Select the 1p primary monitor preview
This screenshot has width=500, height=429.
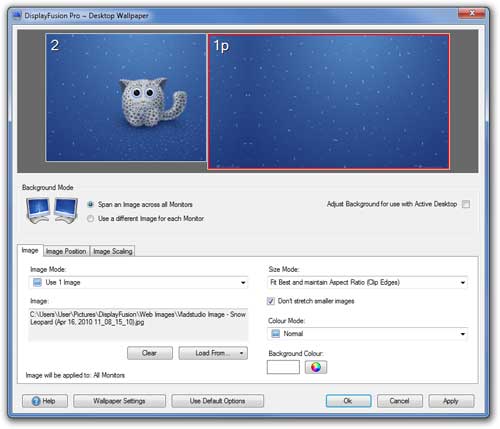(328, 101)
